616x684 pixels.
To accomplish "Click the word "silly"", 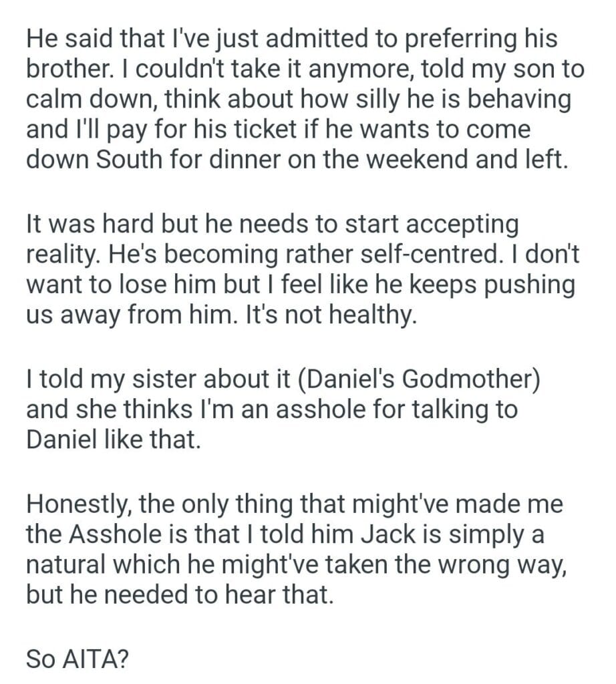I will click(x=400, y=102).
